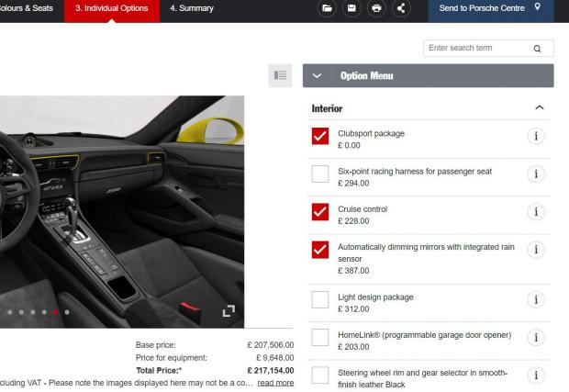
Task: Select the first image carousel dot
Action: [9, 312]
